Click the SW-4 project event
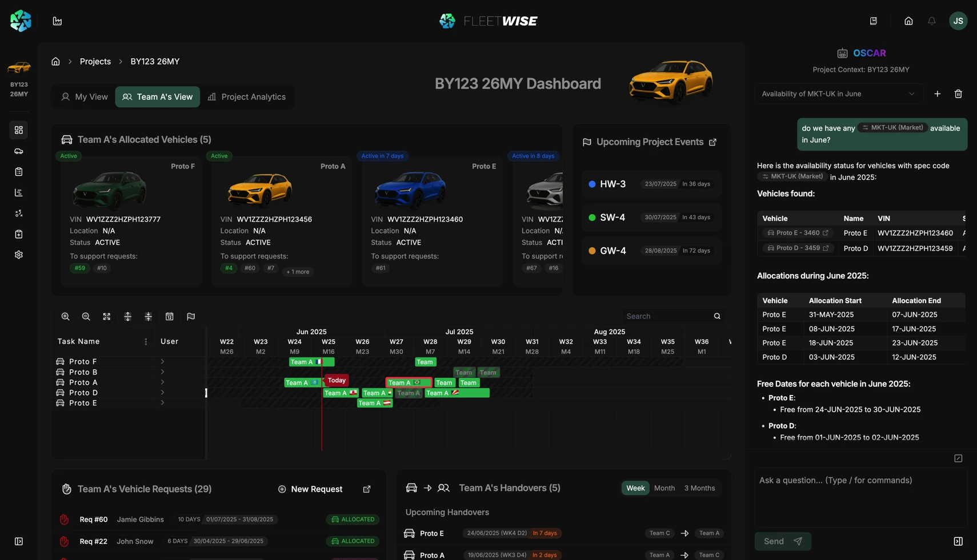 point(652,217)
